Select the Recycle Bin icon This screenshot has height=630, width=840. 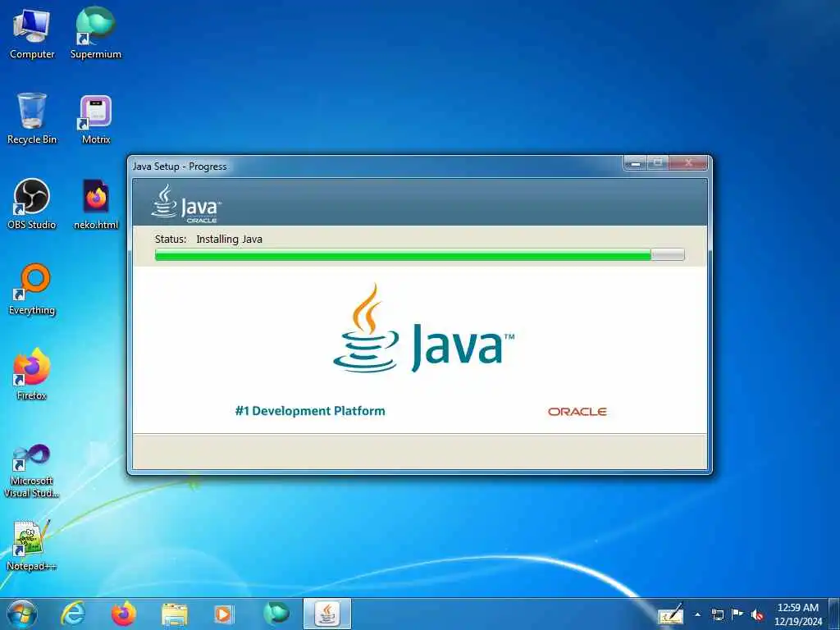[x=32, y=118]
